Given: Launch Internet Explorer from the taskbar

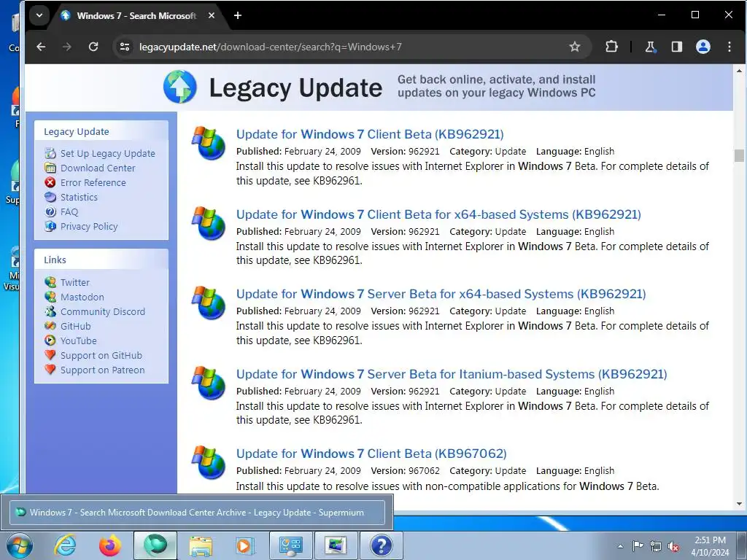Looking at the screenshot, I should [x=65, y=545].
